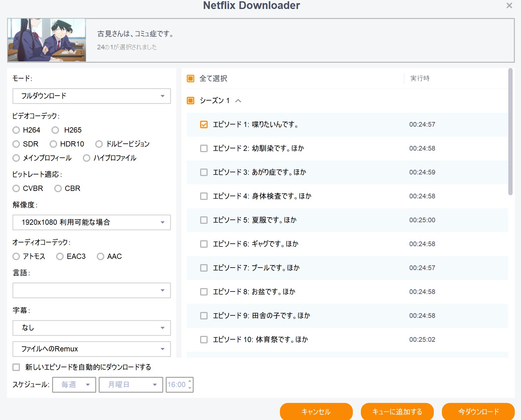Uncheck エピソード 1: 喋りたいんです。
Image resolution: width=521 pixels, height=420 pixels.
tap(204, 124)
